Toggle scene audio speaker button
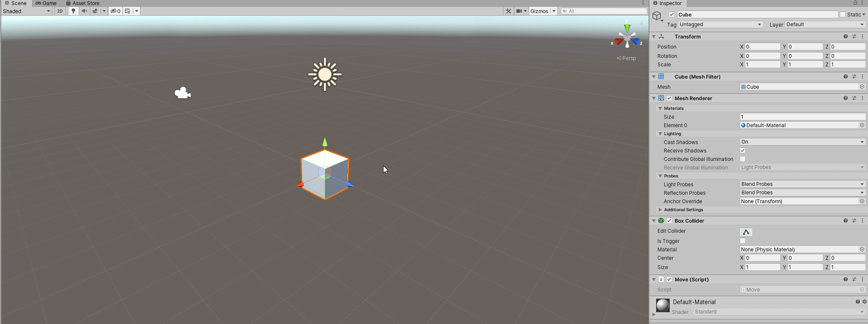 (x=84, y=11)
